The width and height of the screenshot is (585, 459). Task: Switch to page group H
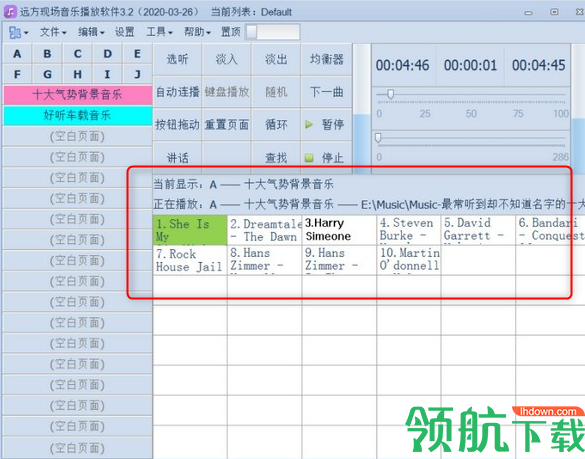[77, 74]
